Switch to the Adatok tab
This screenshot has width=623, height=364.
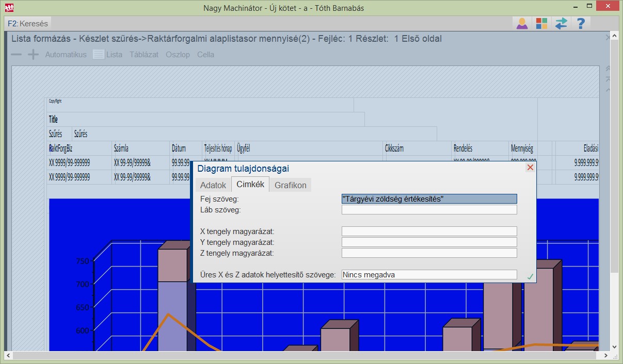click(213, 185)
